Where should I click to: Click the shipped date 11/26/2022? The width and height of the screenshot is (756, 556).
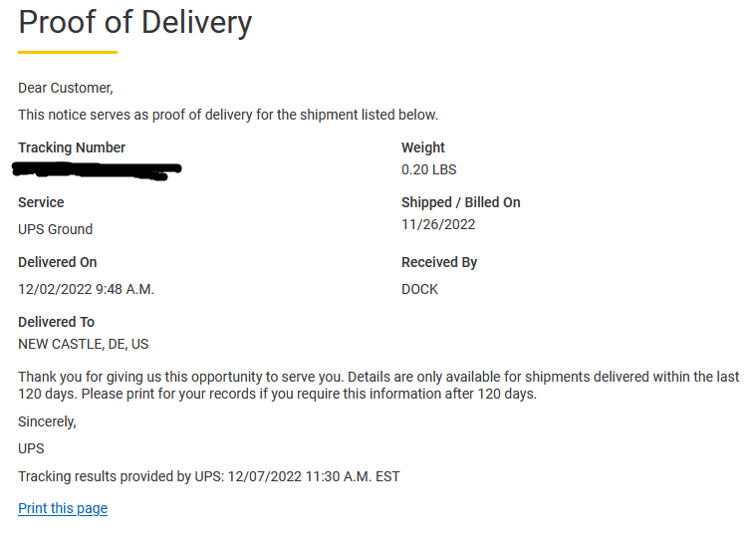point(438,225)
